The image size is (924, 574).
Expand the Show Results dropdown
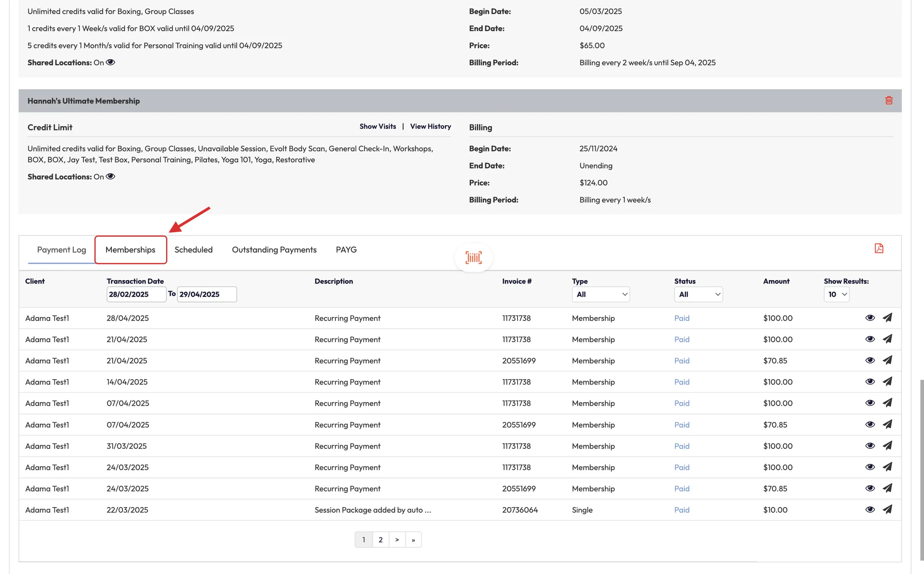836,294
